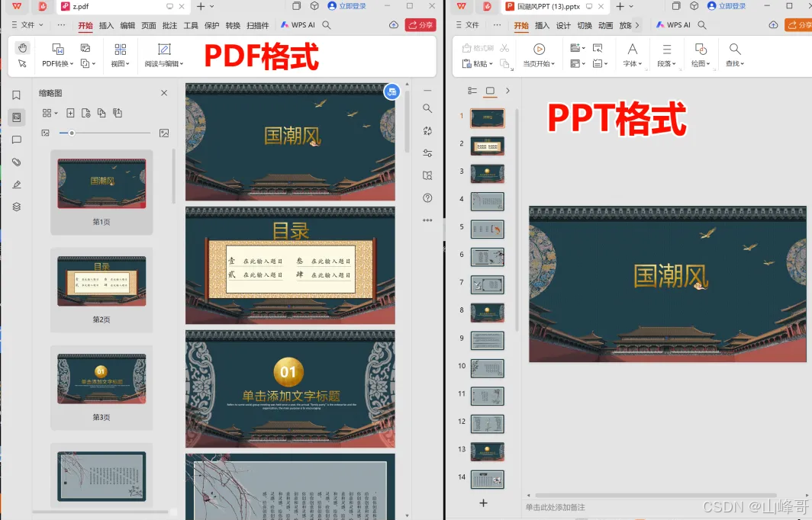Click the search icon in PDF window menu bar
The width and height of the screenshot is (812, 520).
pyautogui.click(x=327, y=25)
